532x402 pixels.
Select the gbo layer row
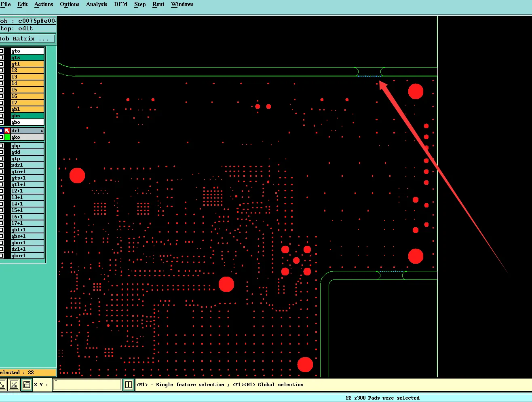click(27, 122)
